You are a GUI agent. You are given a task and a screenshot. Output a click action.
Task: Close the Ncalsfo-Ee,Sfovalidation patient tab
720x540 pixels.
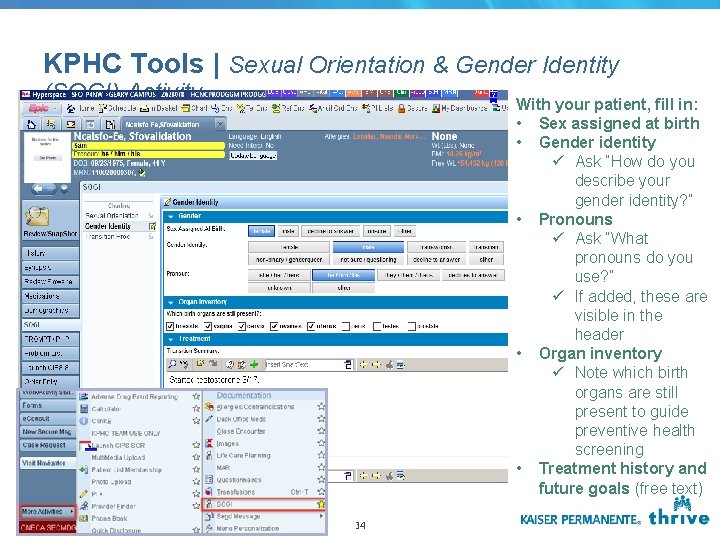coord(220,124)
